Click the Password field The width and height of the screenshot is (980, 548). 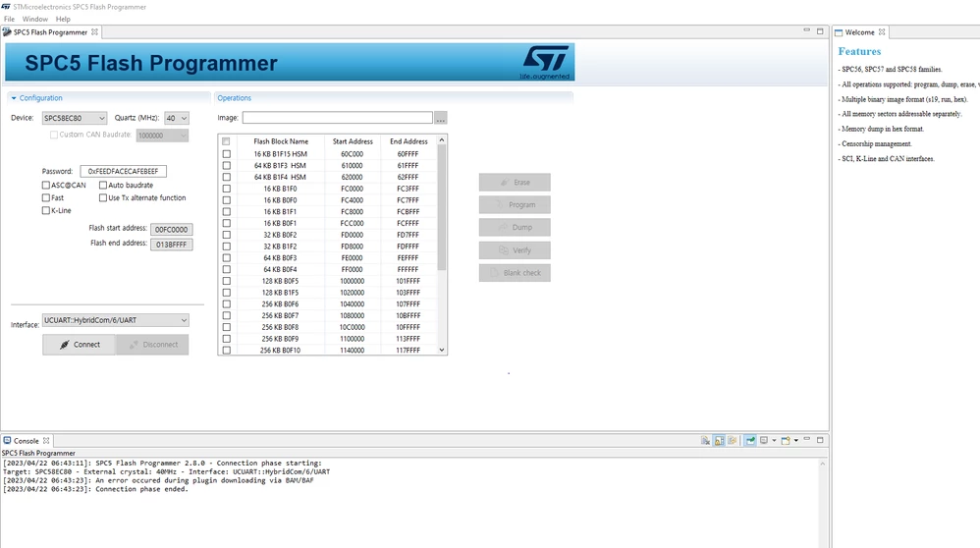pyautogui.click(x=123, y=171)
